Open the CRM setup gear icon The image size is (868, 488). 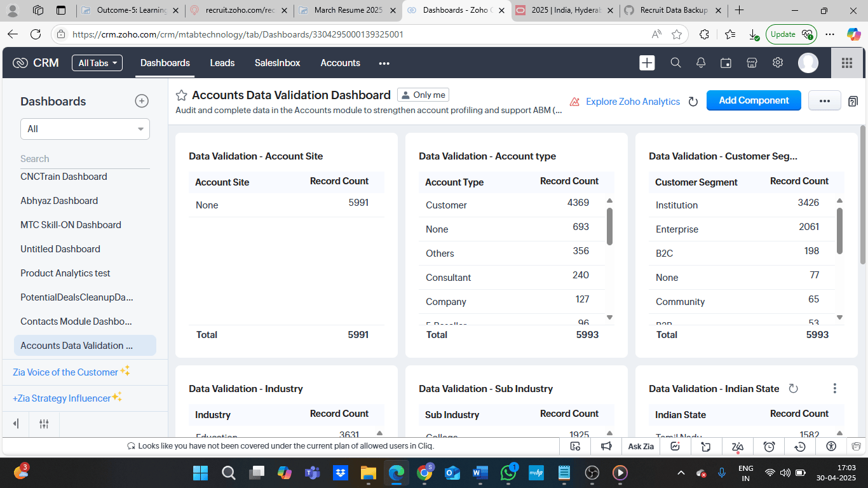[778, 63]
